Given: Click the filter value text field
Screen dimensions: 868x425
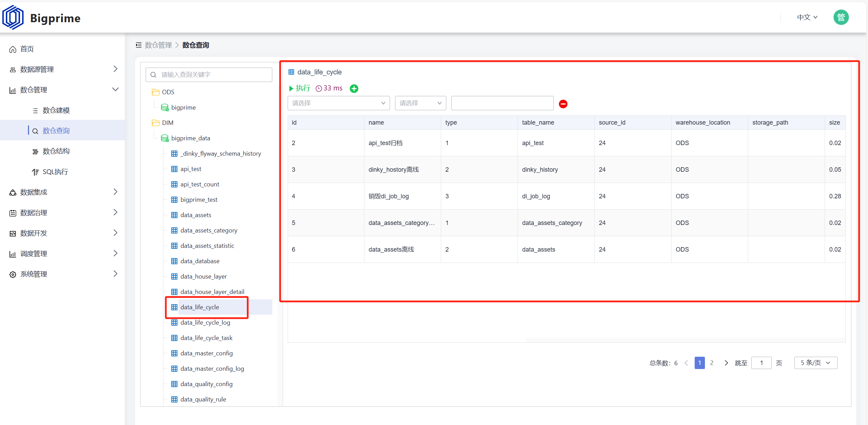Looking at the screenshot, I should 503,103.
